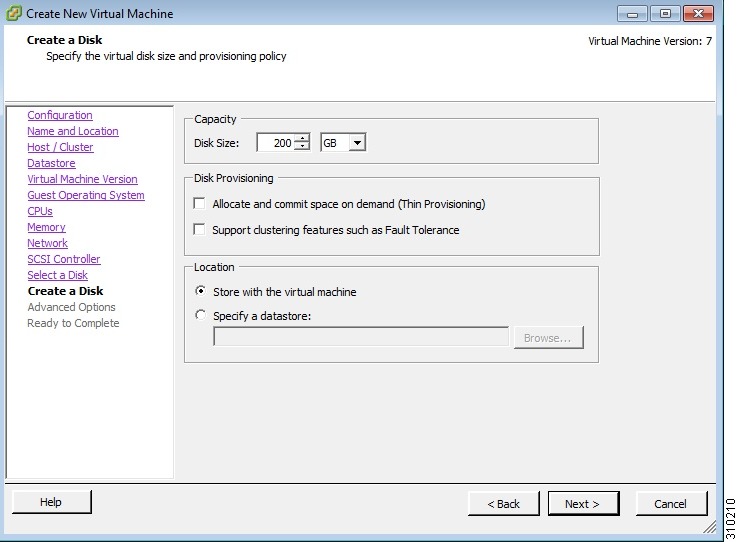
Task: Increase disk size with up spinner arrow
Action: point(302,138)
